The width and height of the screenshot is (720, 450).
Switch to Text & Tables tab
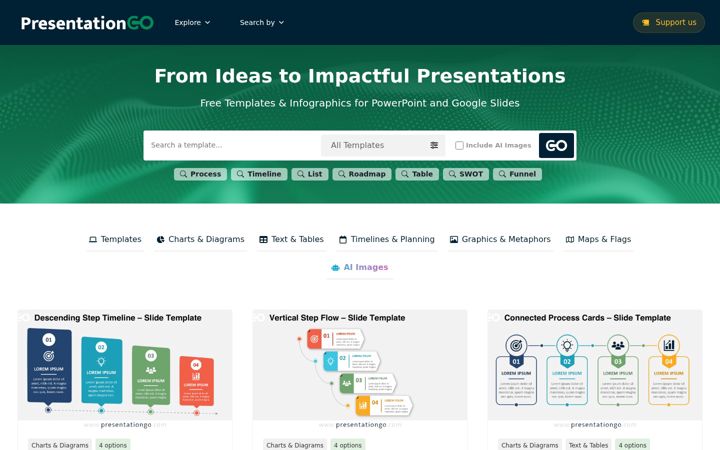291,239
